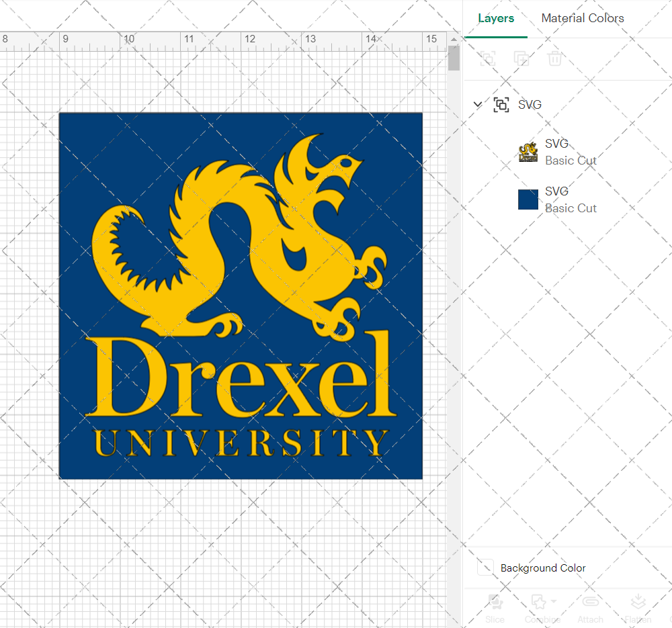Open the Material Colors tab
Image resolution: width=672 pixels, height=628 pixels.
[583, 18]
